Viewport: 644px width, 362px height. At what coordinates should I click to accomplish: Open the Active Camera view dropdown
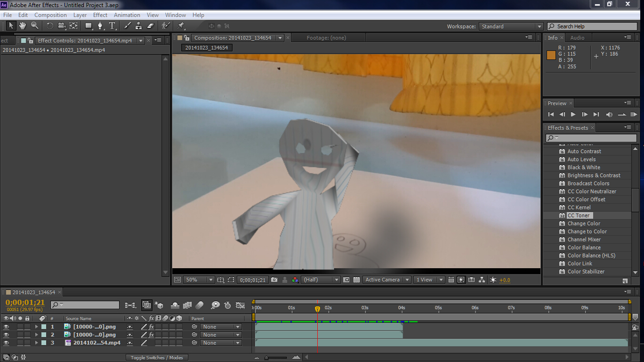pyautogui.click(x=387, y=280)
